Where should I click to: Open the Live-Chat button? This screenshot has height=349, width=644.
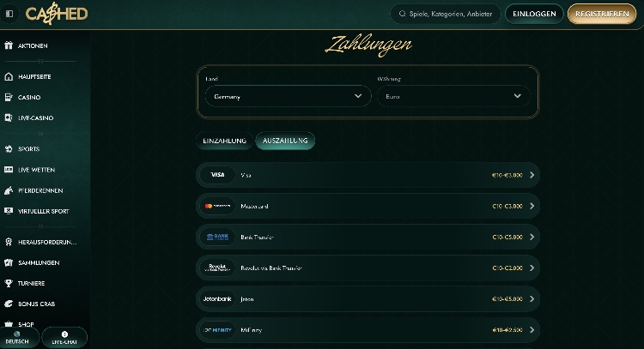[x=64, y=338]
